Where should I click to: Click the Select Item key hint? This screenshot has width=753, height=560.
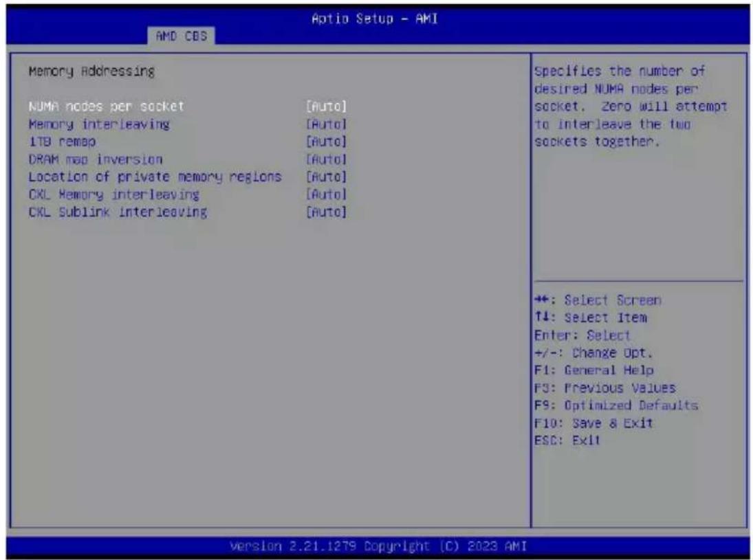pyautogui.click(x=590, y=317)
